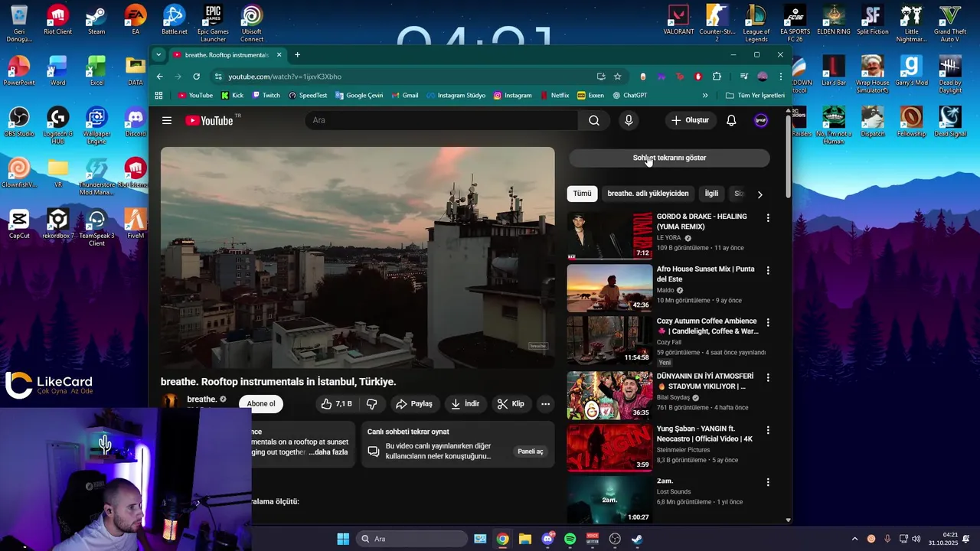The image size is (980, 551).
Task: Open Chrome tab search dropdown arrow
Action: pos(158,55)
